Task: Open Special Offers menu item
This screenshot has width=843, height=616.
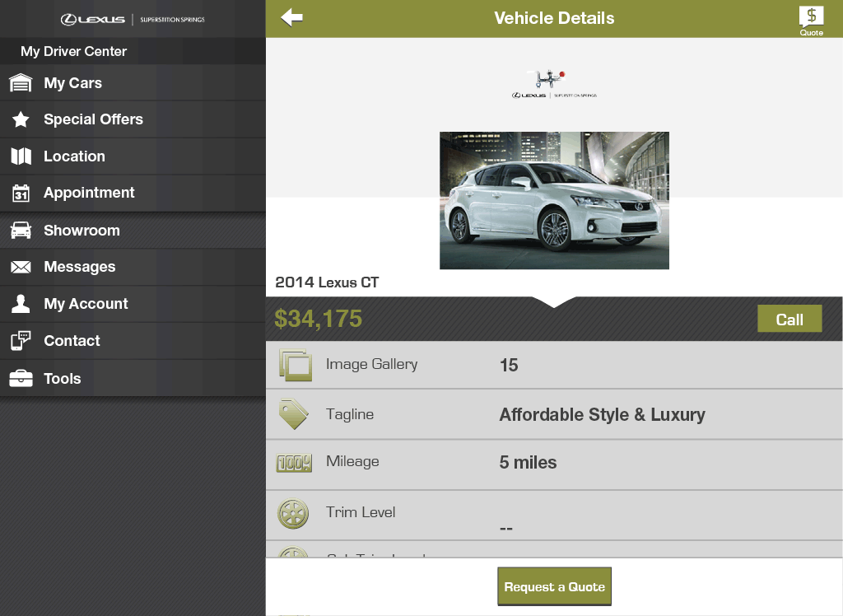Action: click(x=133, y=119)
